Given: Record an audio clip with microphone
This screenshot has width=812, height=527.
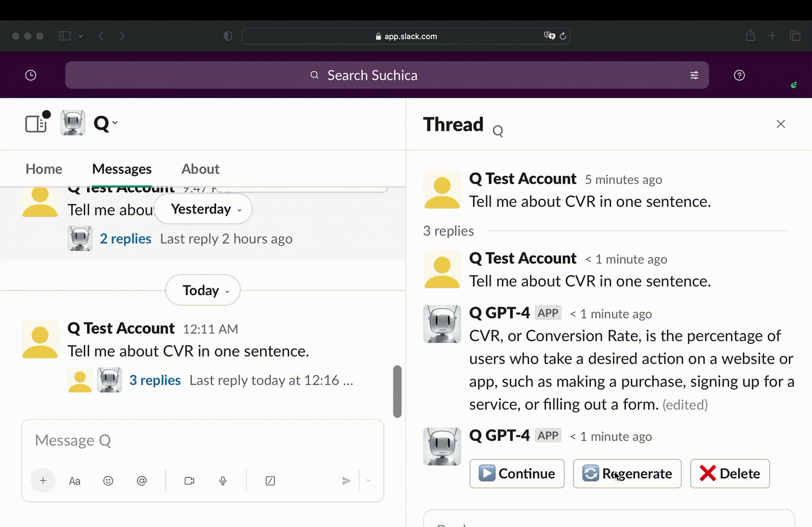Looking at the screenshot, I should coord(223,481).
